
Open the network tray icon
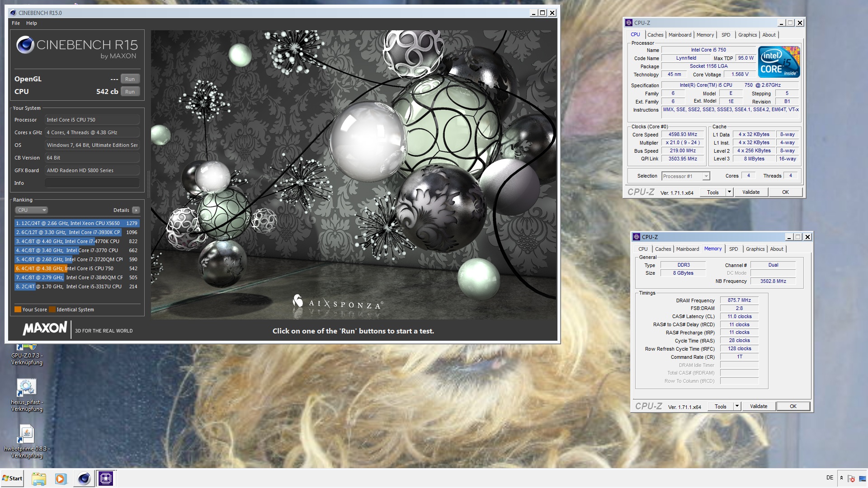(x=862, y=478)
